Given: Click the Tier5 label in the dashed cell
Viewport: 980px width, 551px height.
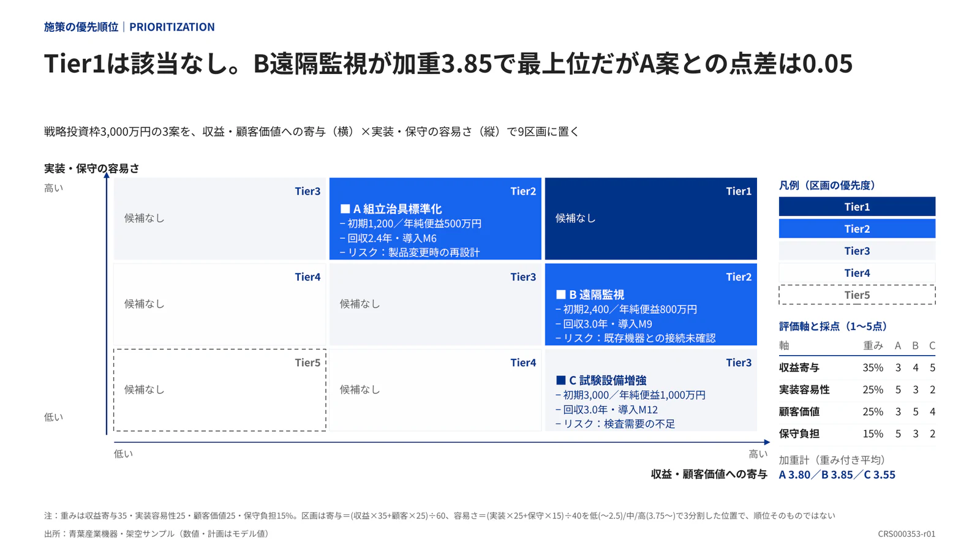Looking at the screenshot, I should coord(307,362).
